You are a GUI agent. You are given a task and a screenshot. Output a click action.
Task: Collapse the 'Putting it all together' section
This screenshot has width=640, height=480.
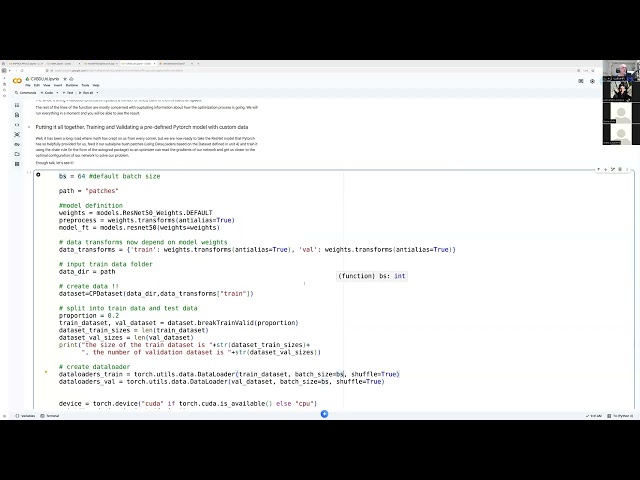point(29,127)
